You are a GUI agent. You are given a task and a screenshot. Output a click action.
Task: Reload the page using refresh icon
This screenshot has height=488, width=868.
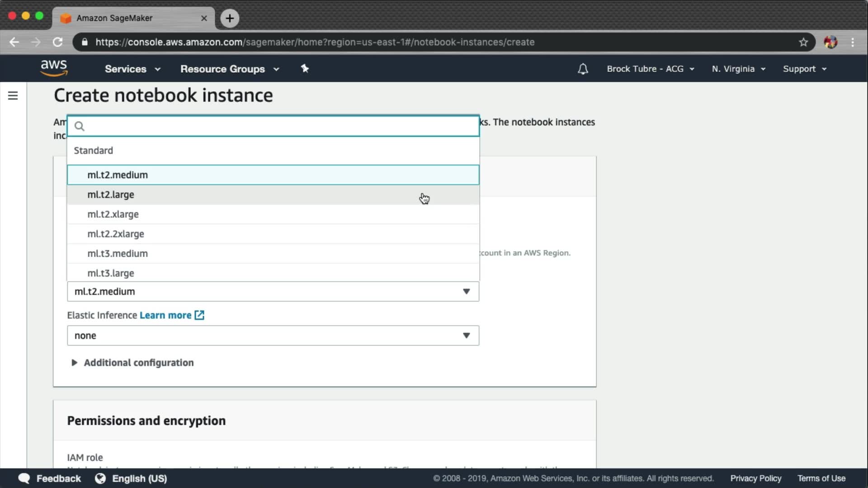[x=57, y=42]
